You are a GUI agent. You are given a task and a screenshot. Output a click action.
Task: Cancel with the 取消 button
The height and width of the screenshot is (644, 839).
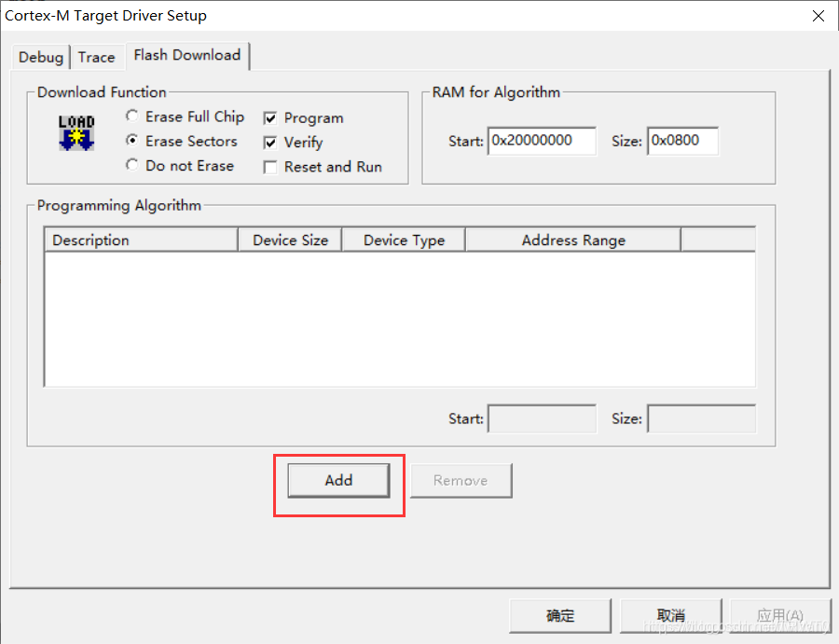pyautogui.click(x=671, y=616)
